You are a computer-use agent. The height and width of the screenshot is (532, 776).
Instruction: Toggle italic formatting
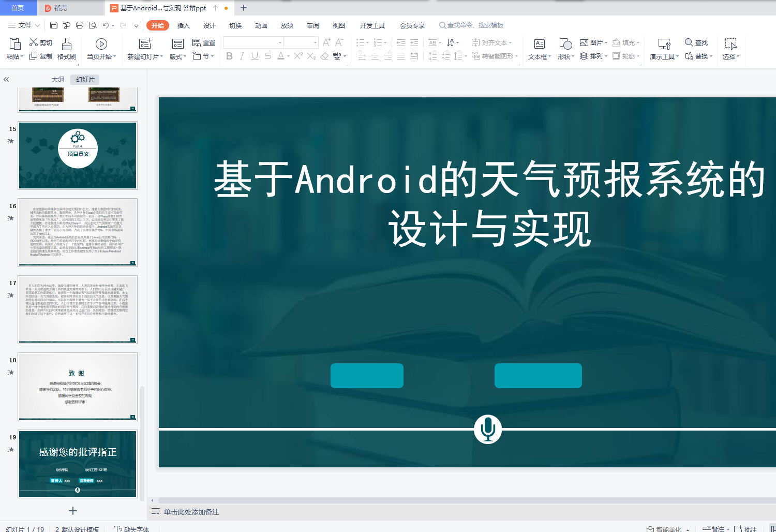pyautogui.click(x=242, y=56)
